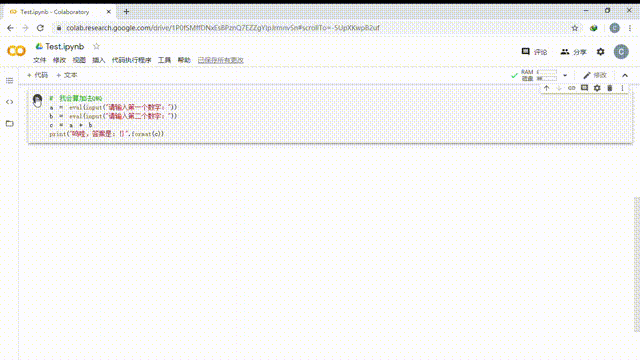Open the code snippets sidebar icon
Image resolution: width=640 pixels, height=360 pixels.
click(x=10, y=102)
